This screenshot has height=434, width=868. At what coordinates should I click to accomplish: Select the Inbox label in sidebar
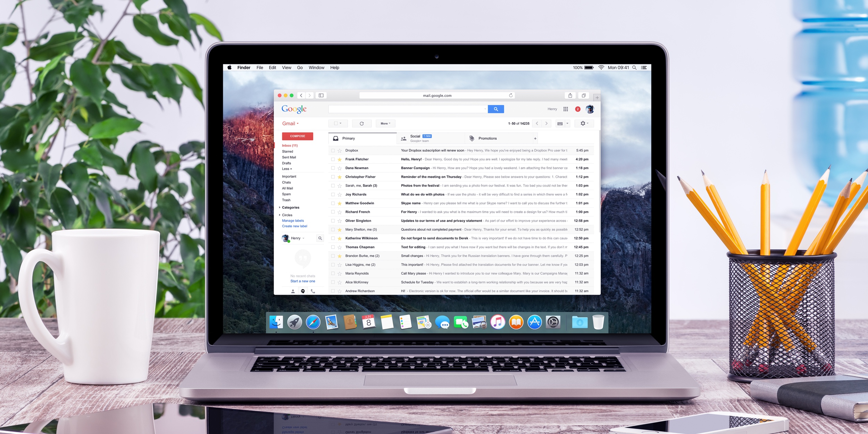[290, 145]
